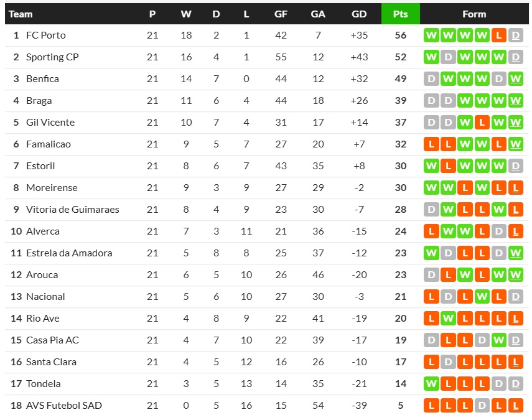Click FC Porto's orange L form badge

click(498, 35)
